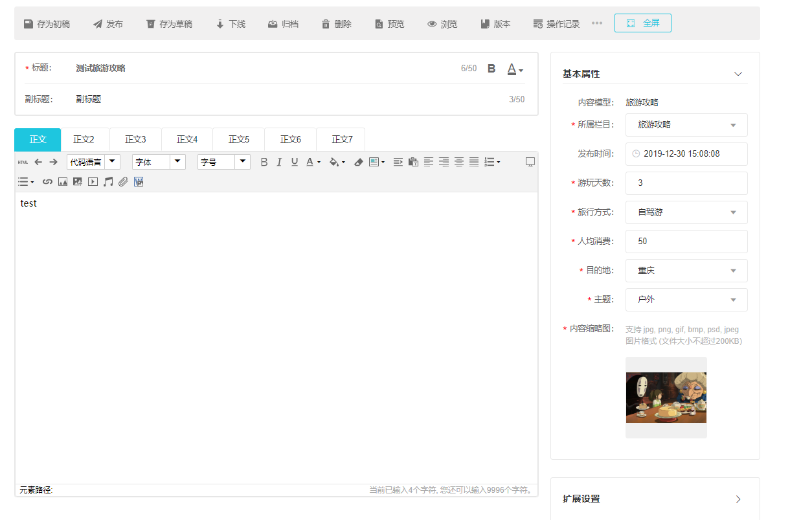This screenshot has width=812, height=520.
Task: Toggle underline formatting in editor toolbar
Action: [x=295, y=162]
